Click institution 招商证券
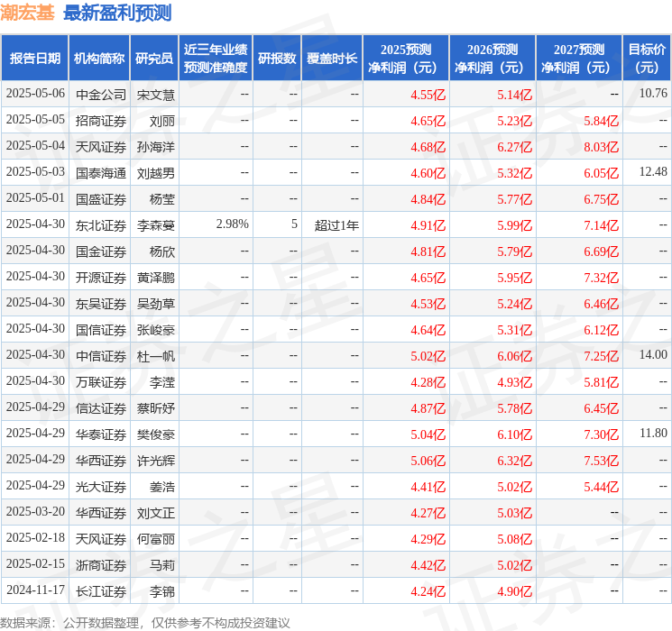This screenshot has width=672, height=631. point(101,121)
